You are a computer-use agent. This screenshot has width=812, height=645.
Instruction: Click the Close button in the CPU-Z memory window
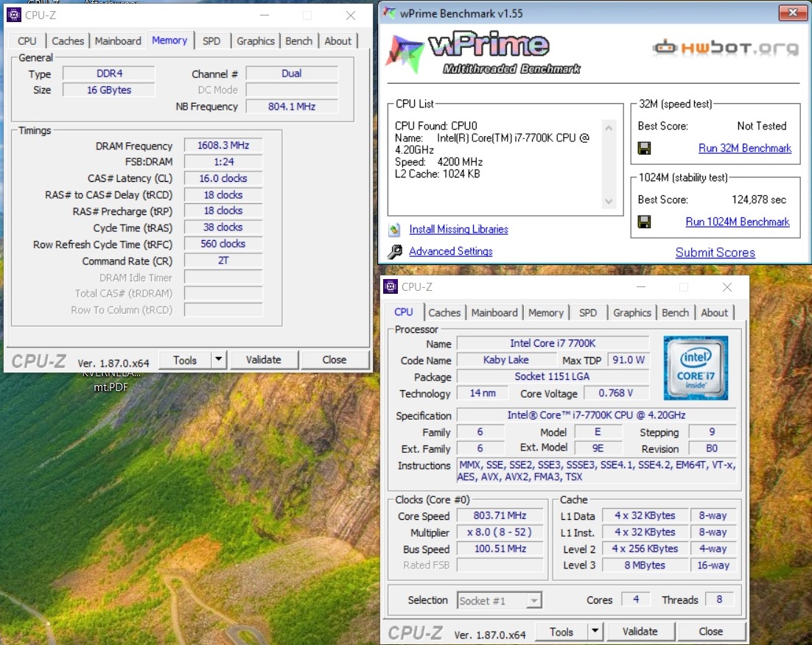pyautogui.click(x=335, y=360)
